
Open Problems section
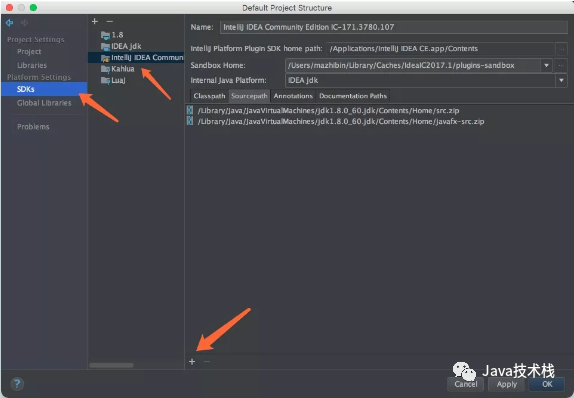[x=33, y=127]
